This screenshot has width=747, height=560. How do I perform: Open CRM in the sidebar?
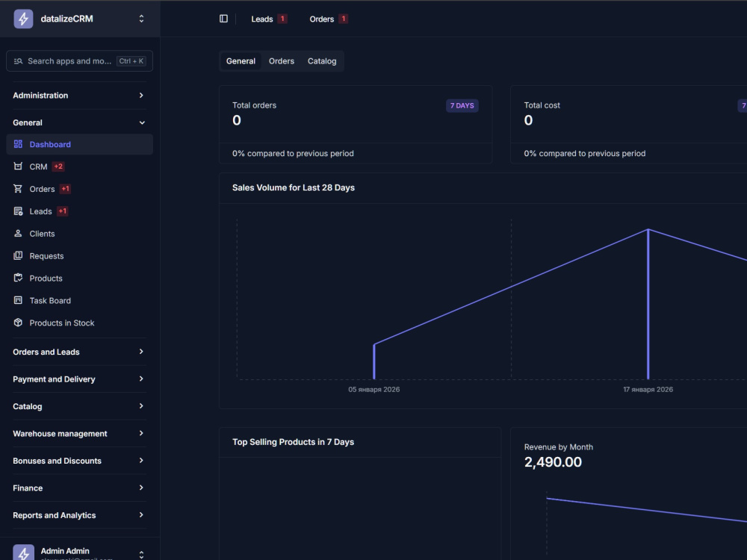tap(79, 167)
